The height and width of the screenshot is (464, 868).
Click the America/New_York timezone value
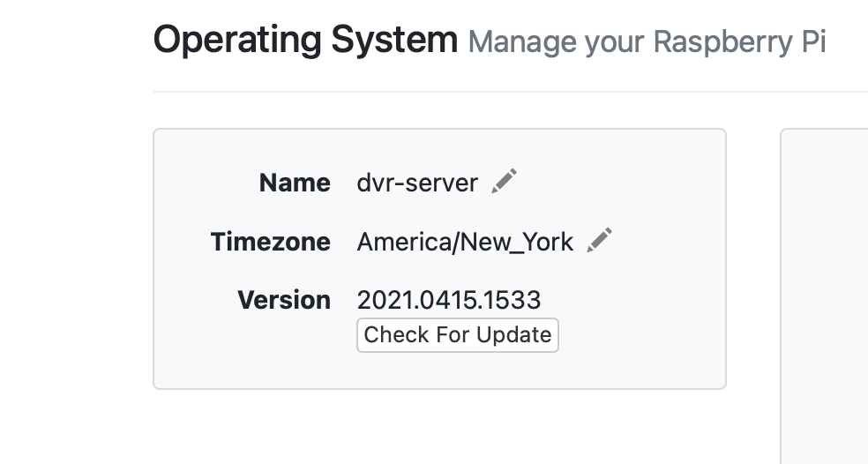(465, 242)
